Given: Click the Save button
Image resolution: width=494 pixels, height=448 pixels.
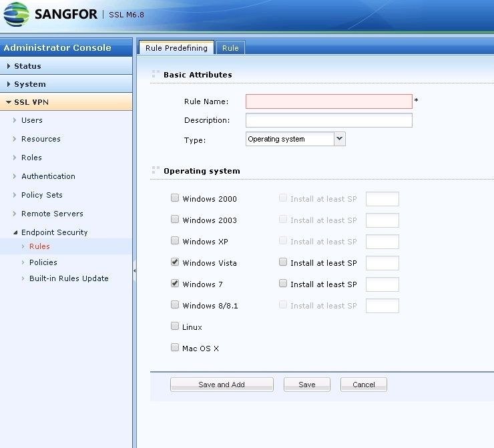Looking at the screenshot, I should click(x=307, y=385).
